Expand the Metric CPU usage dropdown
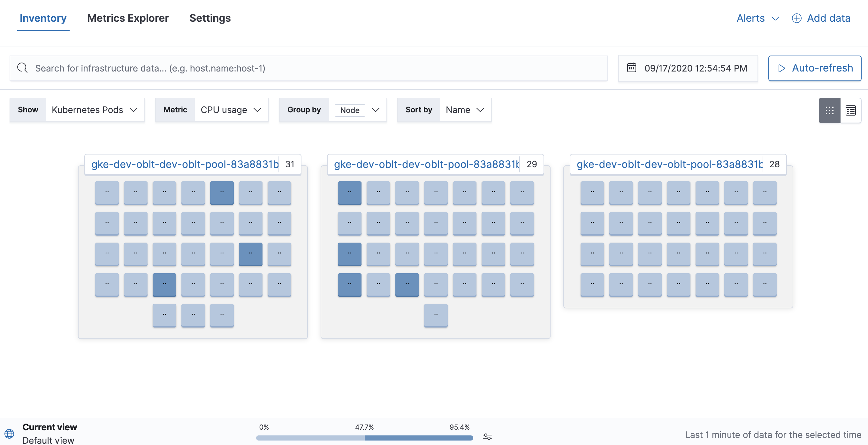Image resolution: width=868 pixels, height=445 pixels. [x=231, y=110]
